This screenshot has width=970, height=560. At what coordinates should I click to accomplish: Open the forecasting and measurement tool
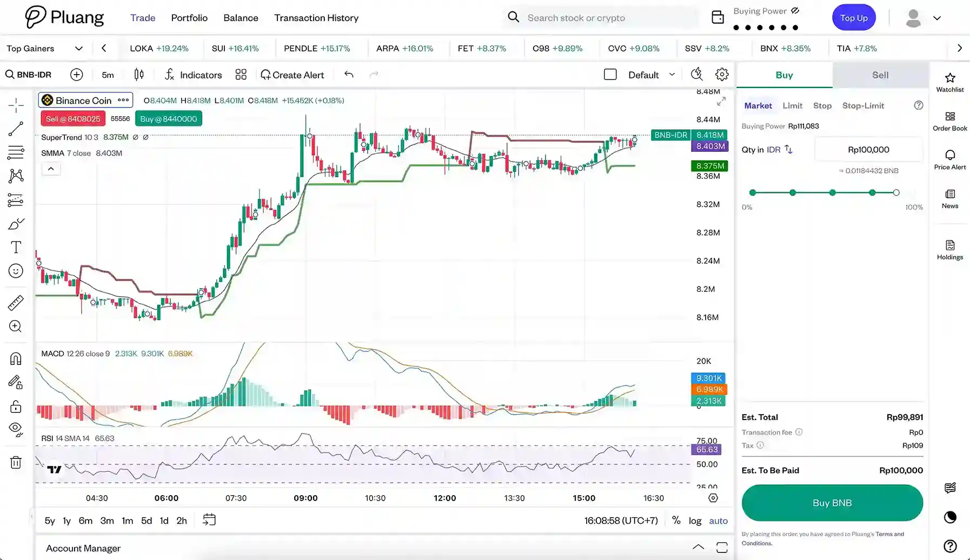(16, 200)
